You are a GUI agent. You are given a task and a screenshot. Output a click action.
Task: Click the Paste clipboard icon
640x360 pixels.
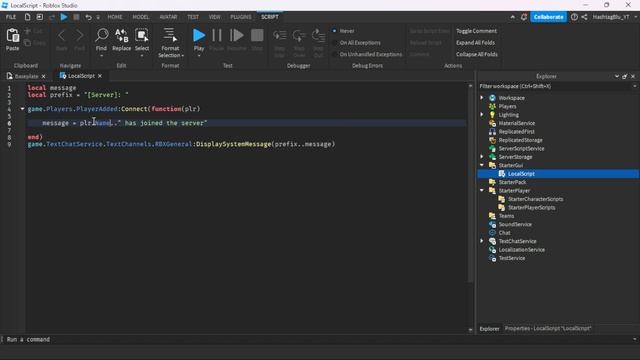13,36
